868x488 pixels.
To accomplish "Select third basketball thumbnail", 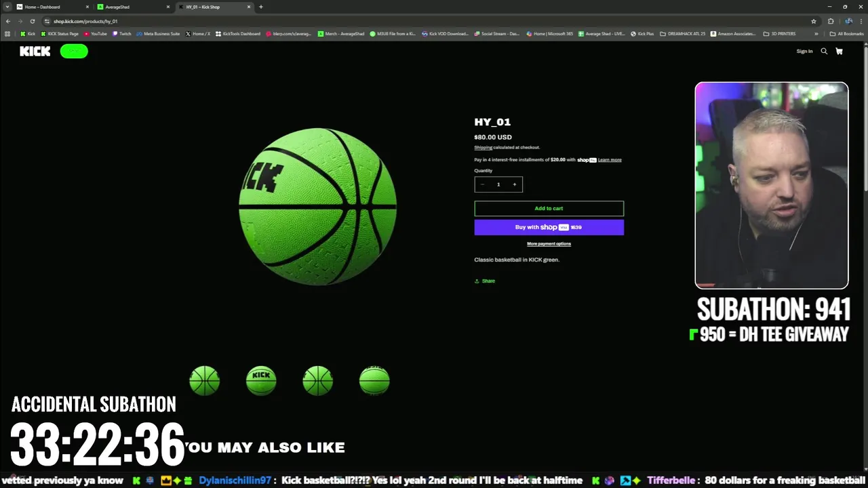I will [318, 380].
